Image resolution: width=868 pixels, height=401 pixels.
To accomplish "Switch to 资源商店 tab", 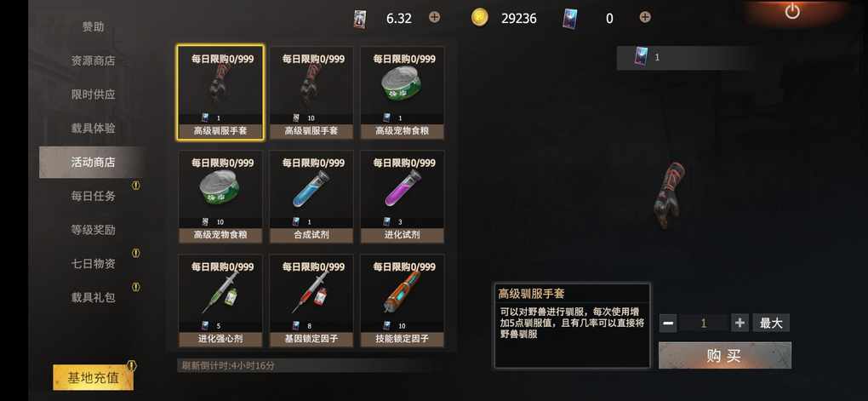I will point(93,61).
